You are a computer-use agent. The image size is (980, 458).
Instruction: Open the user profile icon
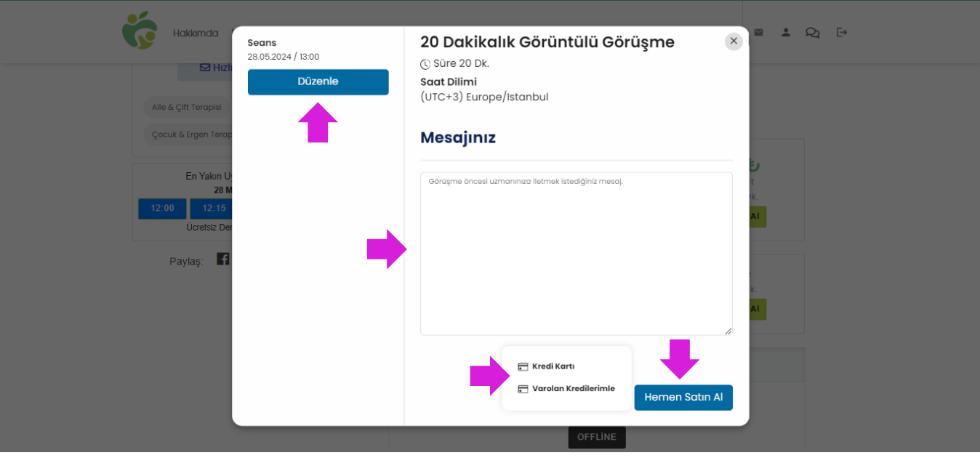786,33
